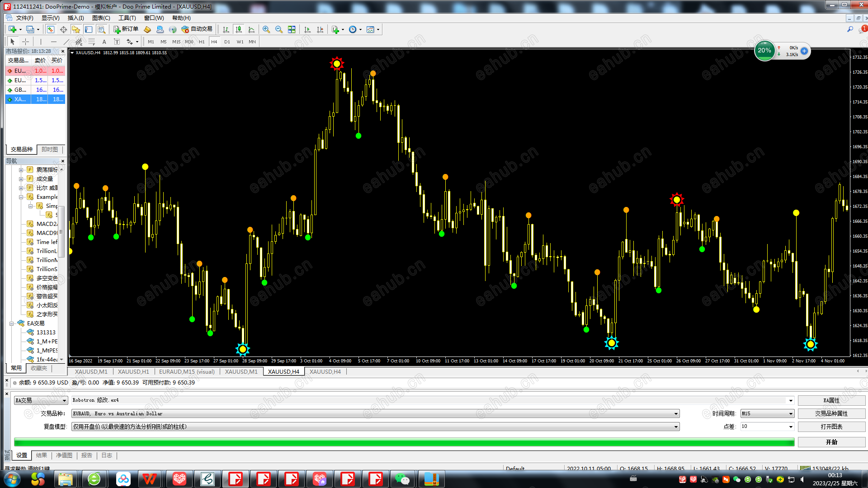Switch to H4 timeframe
This screenshot has width=868, height=488.
[214, 42]
